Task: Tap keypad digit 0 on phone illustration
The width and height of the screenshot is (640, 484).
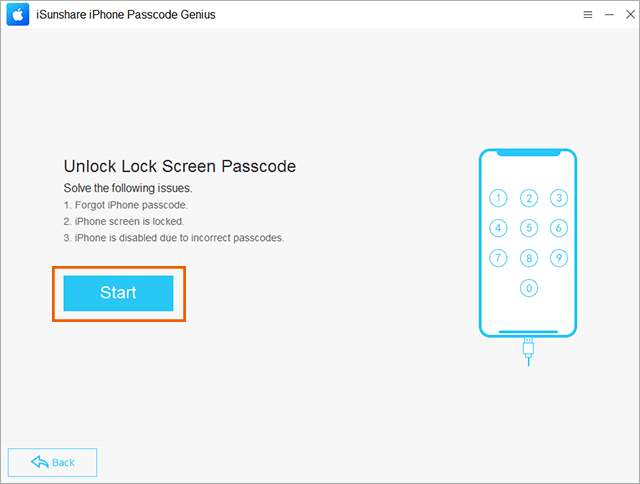Action: coord(529,288)
